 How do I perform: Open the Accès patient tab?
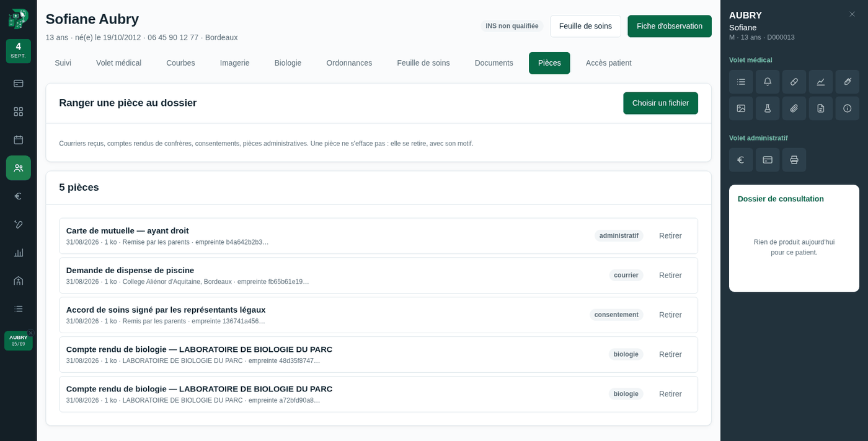tap(608, 63)
